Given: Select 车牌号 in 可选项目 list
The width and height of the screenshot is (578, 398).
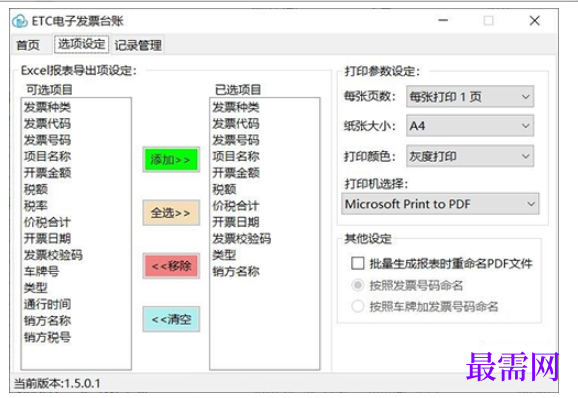Looking at the screenshot, I should pos(41,271).
